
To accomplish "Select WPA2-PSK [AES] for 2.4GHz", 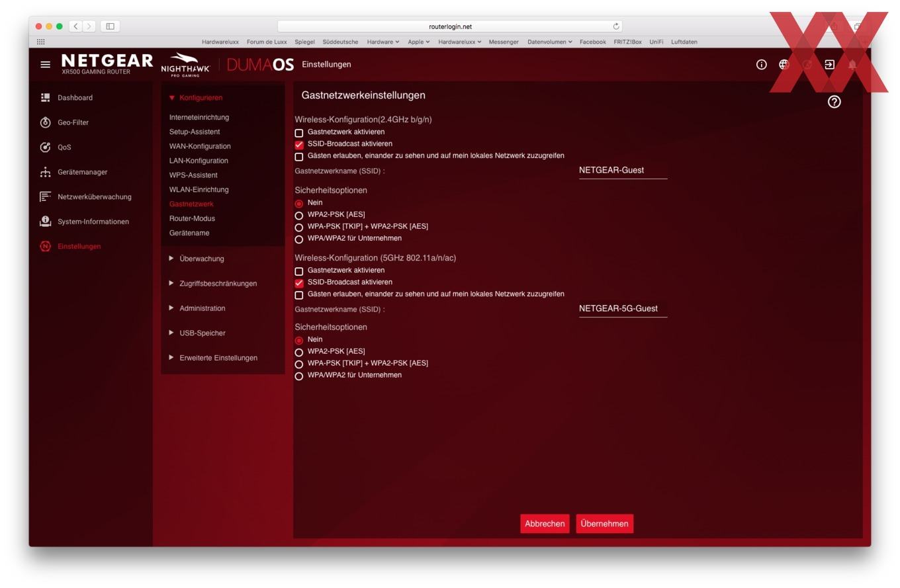I will pyautogui.click(x=298, y=216).
